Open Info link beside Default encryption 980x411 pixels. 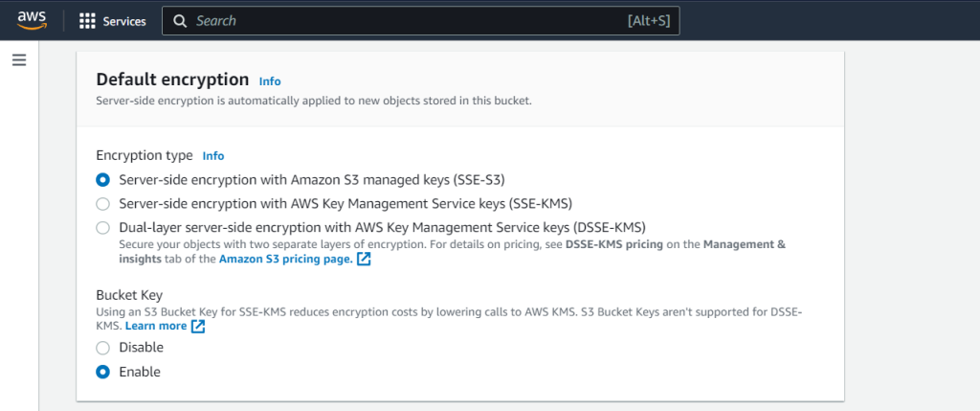pyautogui.click(x=270, y=81)
